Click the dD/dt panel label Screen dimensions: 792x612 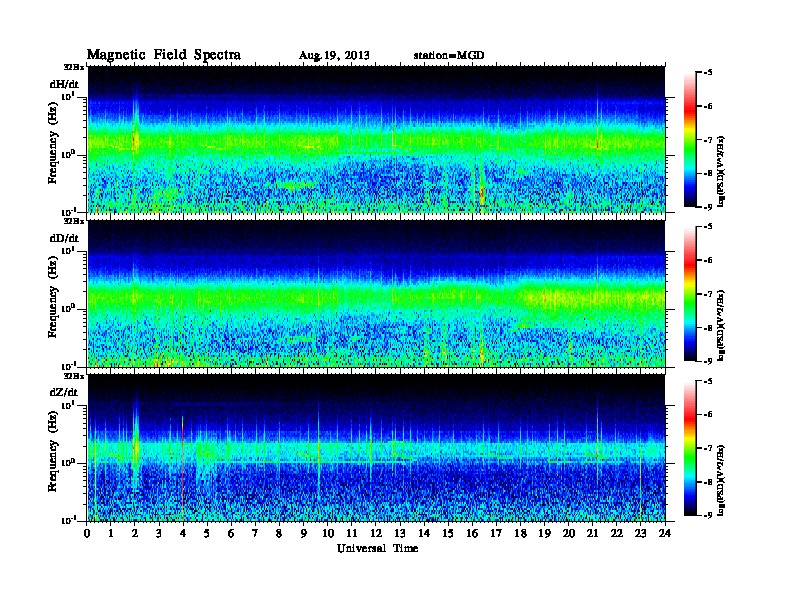click(x=64, y=238)
